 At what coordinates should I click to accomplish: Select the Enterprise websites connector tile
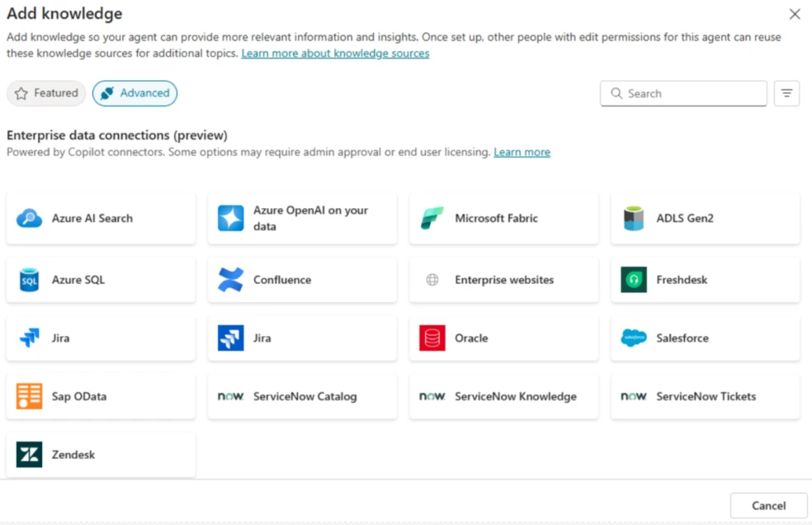tap(503, 280)
